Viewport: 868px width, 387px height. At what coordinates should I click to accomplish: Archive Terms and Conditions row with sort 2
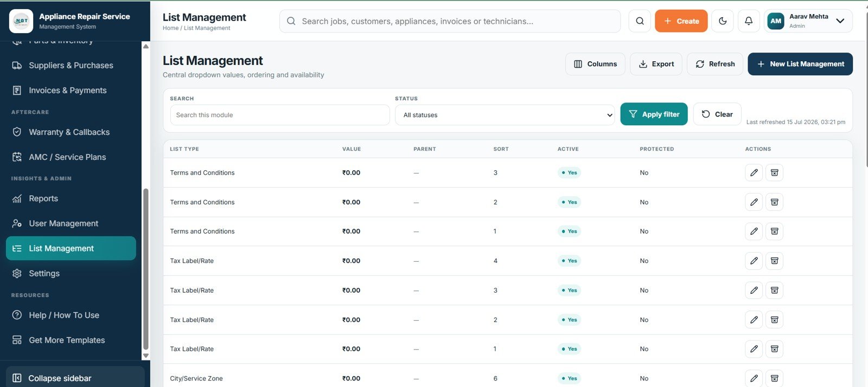(774, 202)
